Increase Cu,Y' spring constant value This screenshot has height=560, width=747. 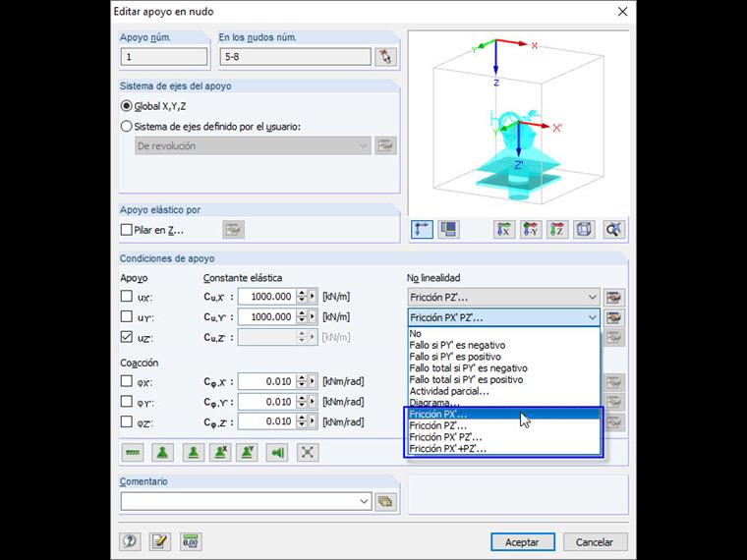[x=301, y=313]
